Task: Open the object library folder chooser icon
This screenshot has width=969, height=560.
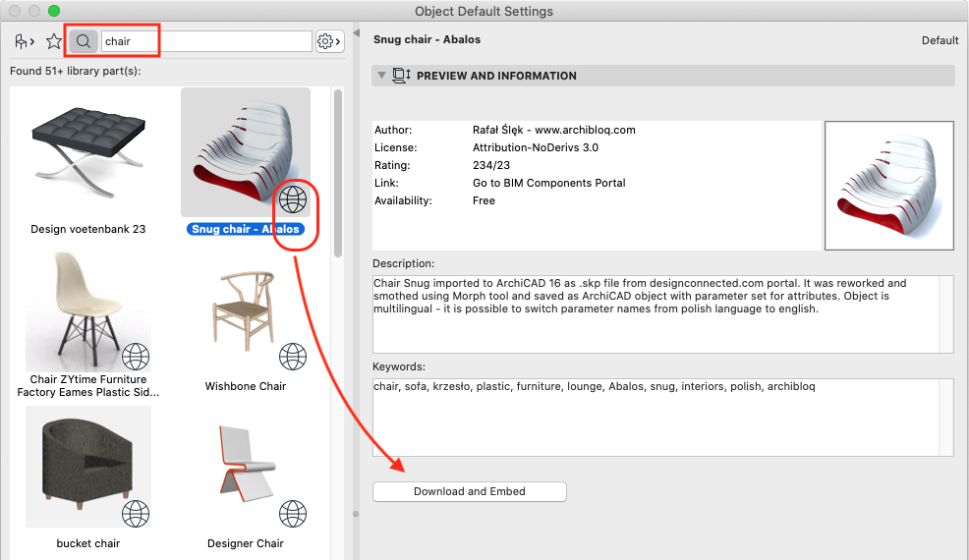Action: tap(25, 41)
